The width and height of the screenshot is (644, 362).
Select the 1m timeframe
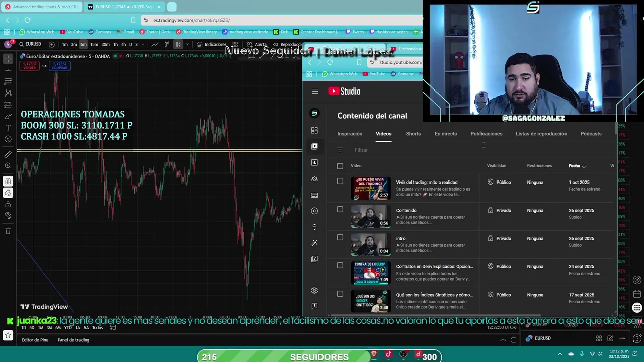[x=65, y=44]
